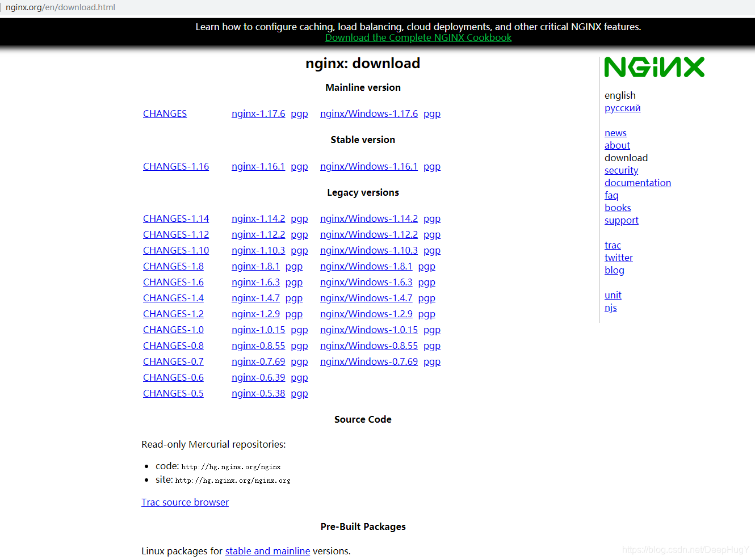Download nginx-0.7.69
This screenshot has height=560, width=755.
(258, 361)
